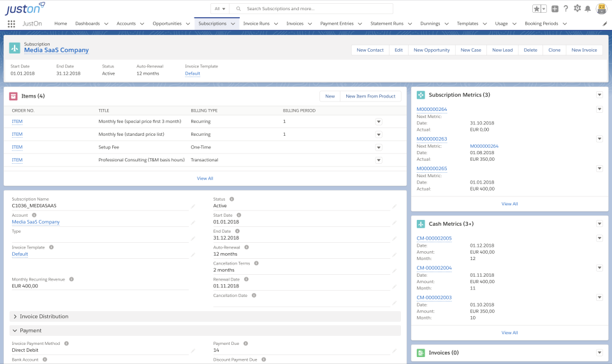This screenshot has height=364, width=612.
Task: Click the New button in Items
Action: (x=330, y=96)
